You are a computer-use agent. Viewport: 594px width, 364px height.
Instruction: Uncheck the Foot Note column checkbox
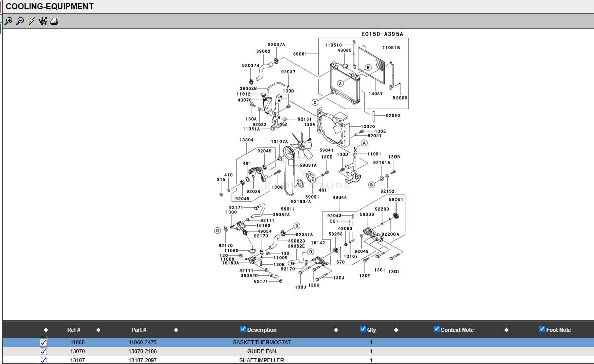[542, 329]
